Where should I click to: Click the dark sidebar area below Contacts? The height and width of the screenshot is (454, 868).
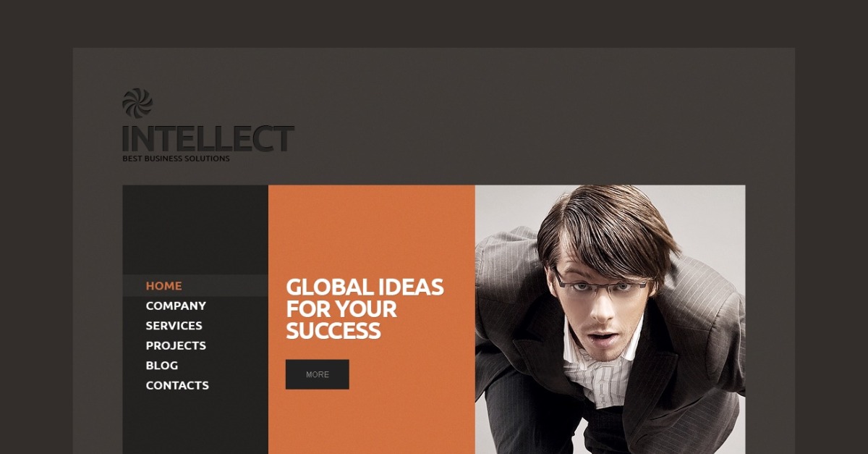point(195,425)
